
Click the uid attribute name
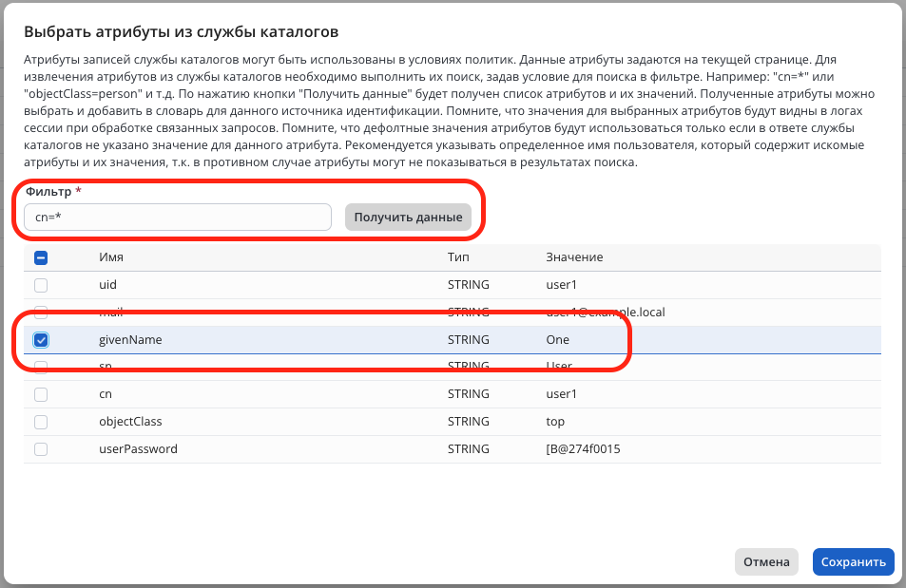[107, 285]
